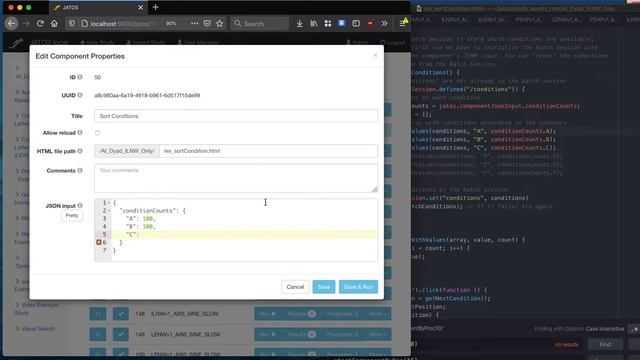
Task: Click the info icon beside HTML file path
Action: point(80,151)
